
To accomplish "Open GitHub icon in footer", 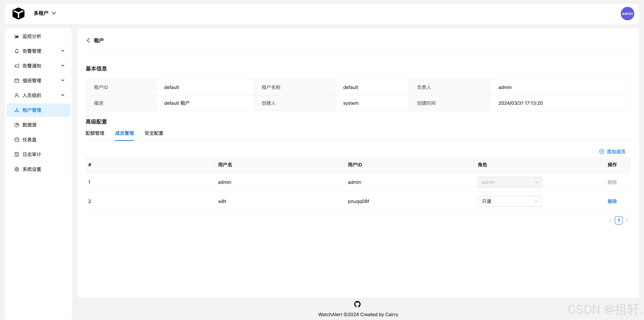I will (x=358, y=304).
